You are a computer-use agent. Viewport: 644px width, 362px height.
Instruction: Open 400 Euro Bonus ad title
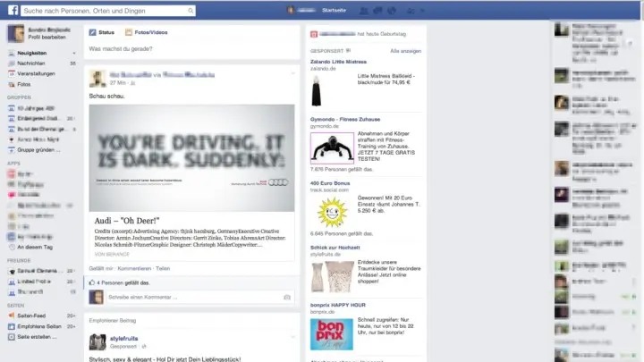pos(330,183)
